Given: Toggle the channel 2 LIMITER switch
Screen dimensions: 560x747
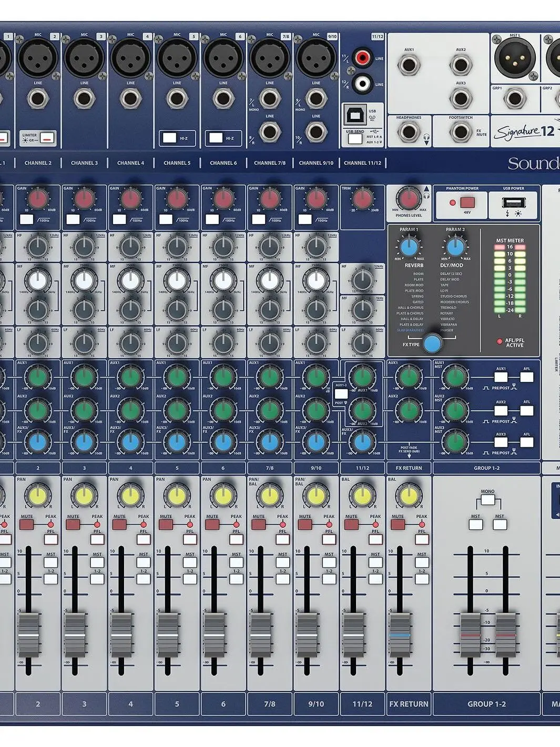Looking at the screenshot, I should (48, 138).
